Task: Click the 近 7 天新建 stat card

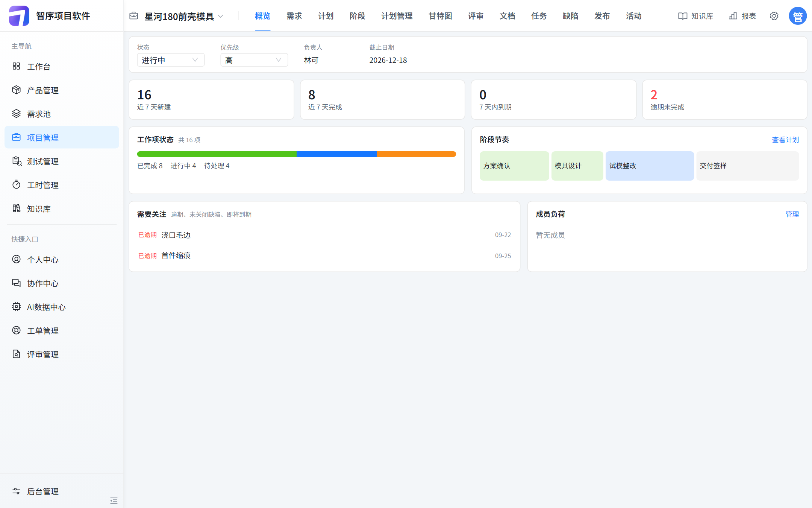Action: [x=211, y=100]
